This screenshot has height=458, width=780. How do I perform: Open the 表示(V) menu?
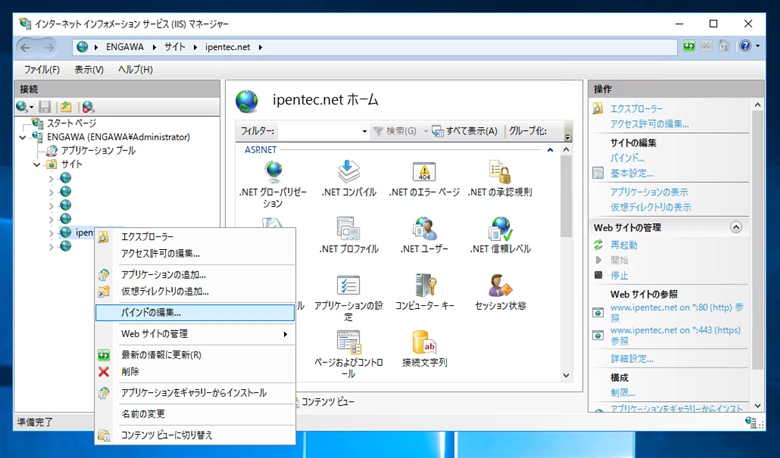(89, 70)
